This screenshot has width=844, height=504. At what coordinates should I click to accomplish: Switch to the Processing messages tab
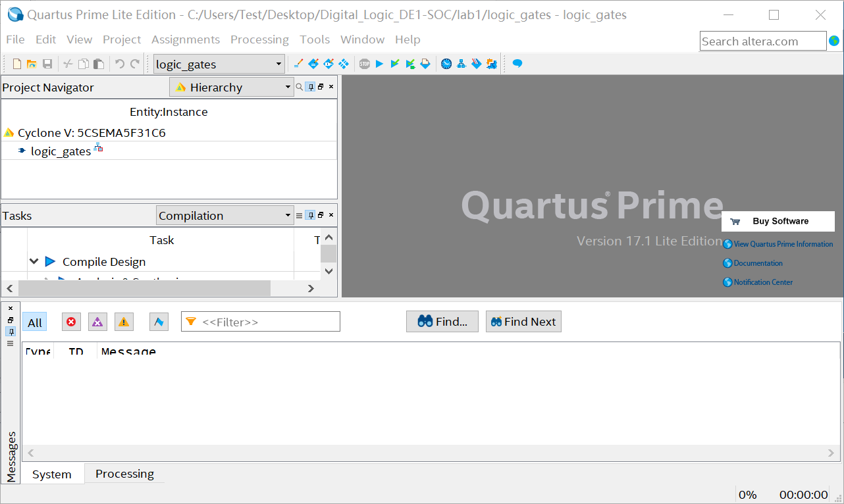[x=124, y=474]
